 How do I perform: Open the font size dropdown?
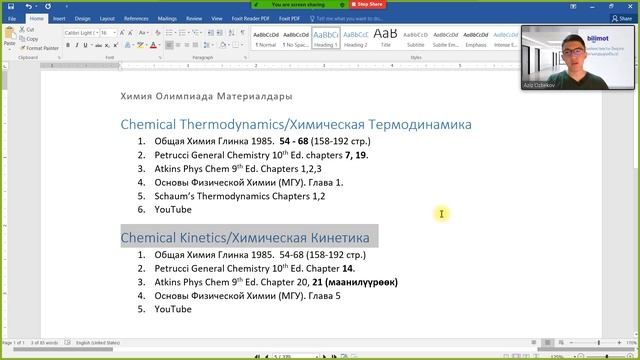tap(114, 33)
